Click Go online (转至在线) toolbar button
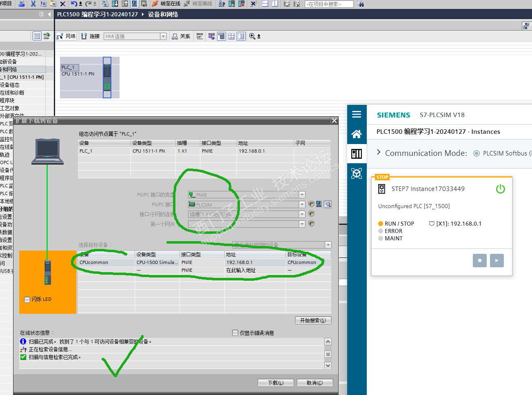Viewport: 532px width, 395px height. 166,4
